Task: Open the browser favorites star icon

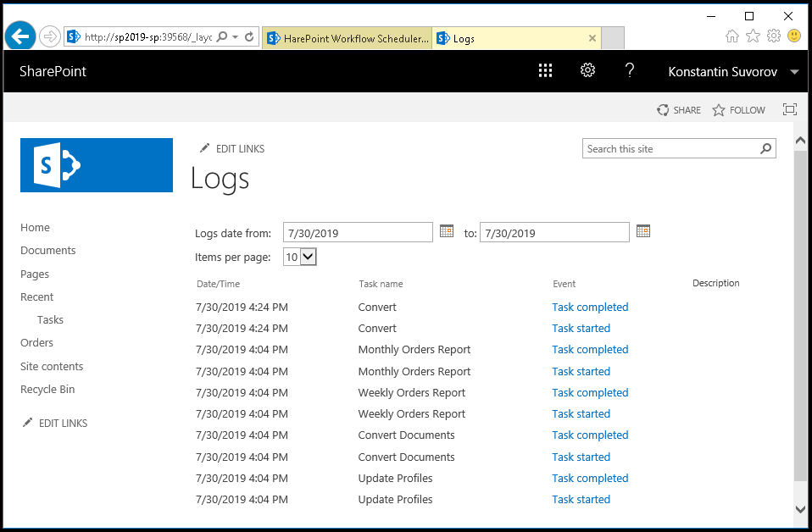Action: click(x=753, y=36)
